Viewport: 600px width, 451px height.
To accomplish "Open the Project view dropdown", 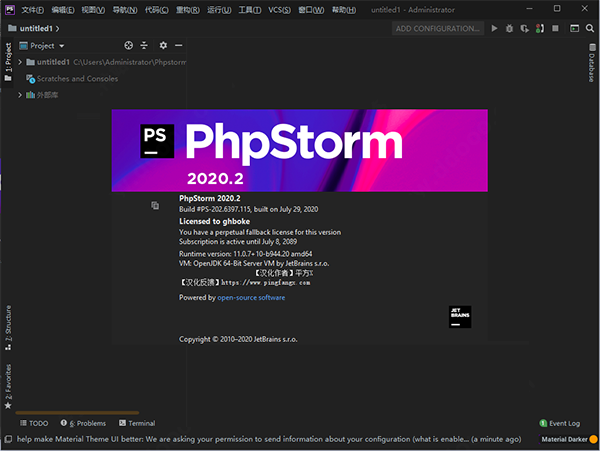I will tap(42, 46).
